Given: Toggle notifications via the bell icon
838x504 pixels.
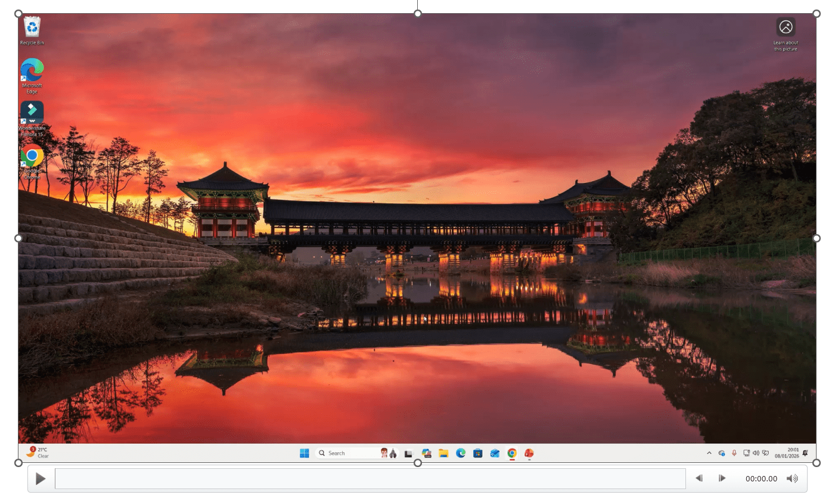Looking at the screenshot, I should coord(805,453).
